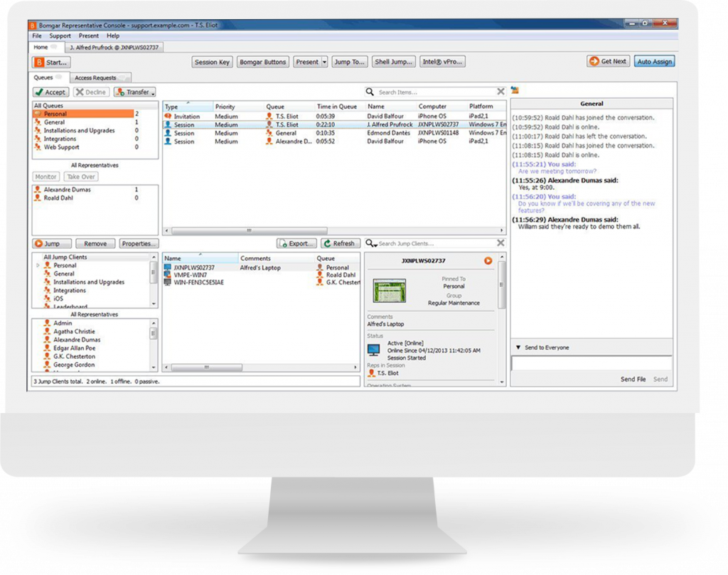728x575 pixels.
Task: Click the Remove button
Action: 96,244
